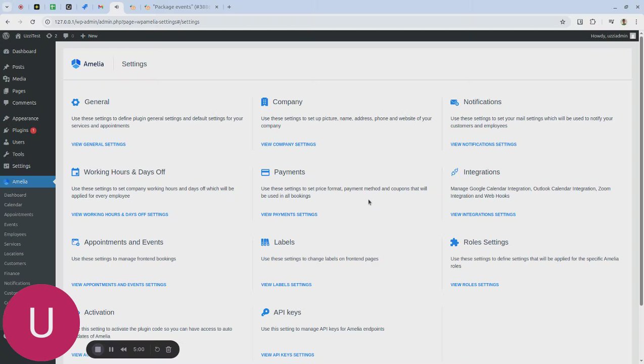Open Amelia Employees submenu item

(15, 234)
